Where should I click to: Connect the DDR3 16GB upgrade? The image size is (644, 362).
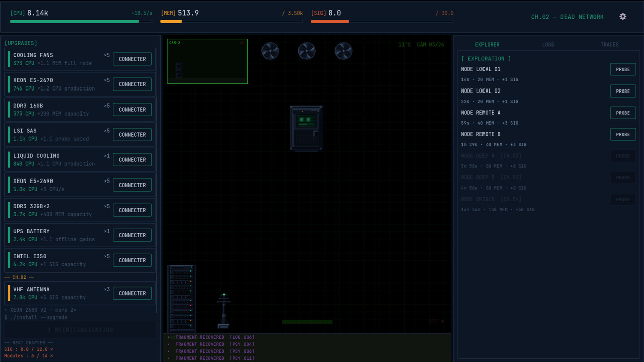click(132, 110)
